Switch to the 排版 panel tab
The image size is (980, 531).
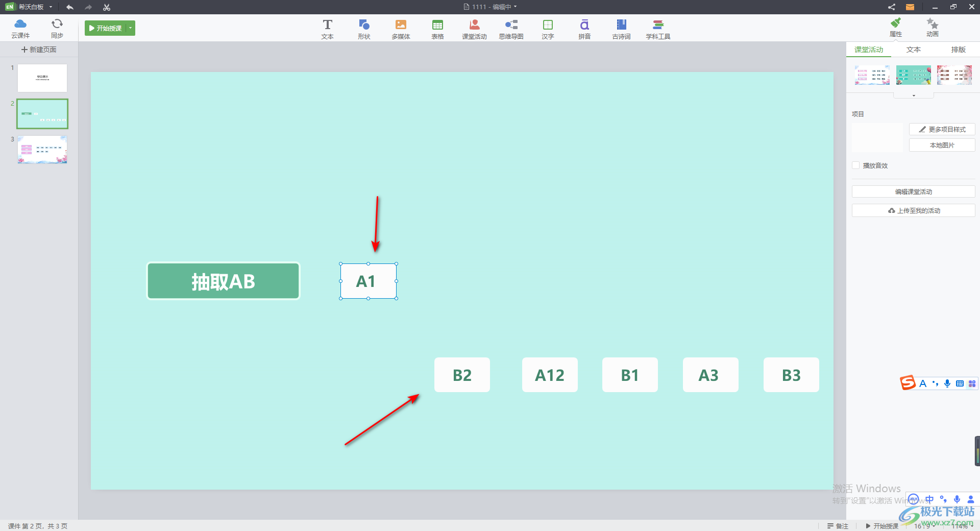click(x=959, y=50)
